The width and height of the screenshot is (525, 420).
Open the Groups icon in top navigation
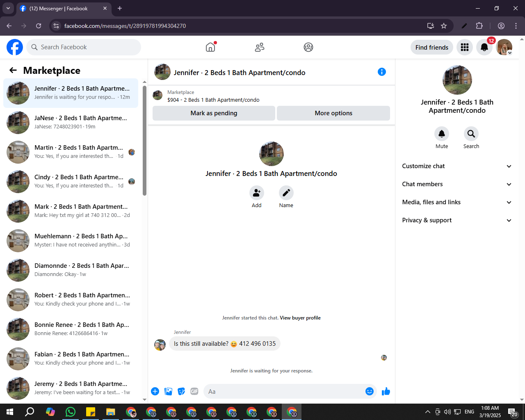tap(308, 47)
